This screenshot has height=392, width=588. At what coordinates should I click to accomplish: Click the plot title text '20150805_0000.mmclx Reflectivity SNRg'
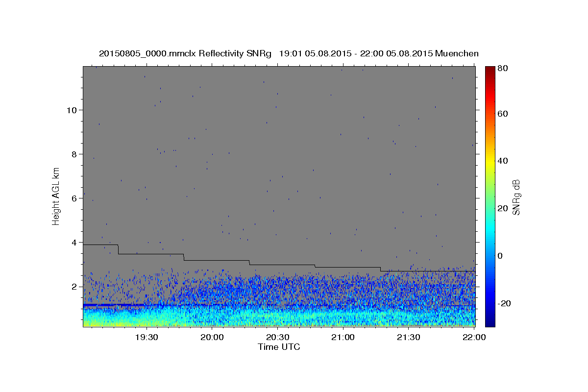point(185,53)
